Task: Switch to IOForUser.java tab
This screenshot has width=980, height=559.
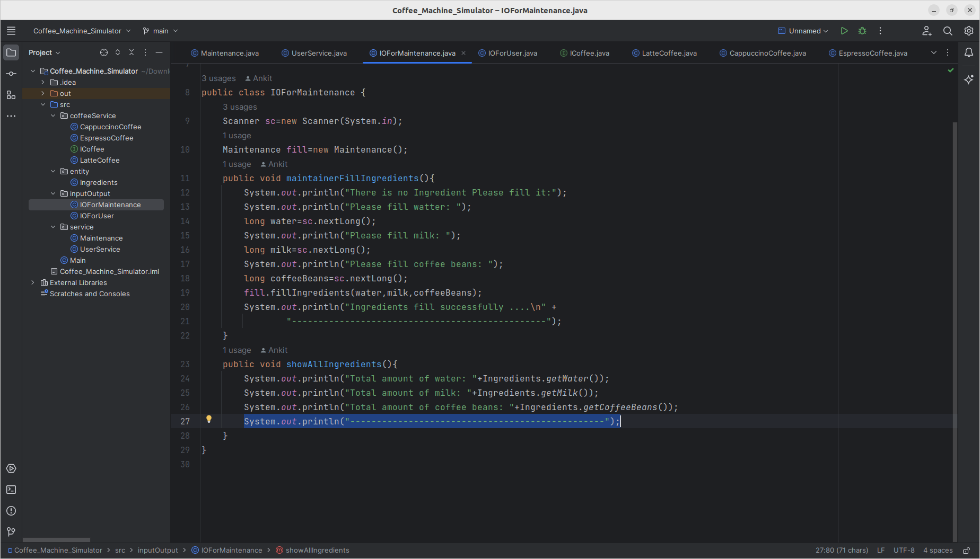Action: pos(508,53)
